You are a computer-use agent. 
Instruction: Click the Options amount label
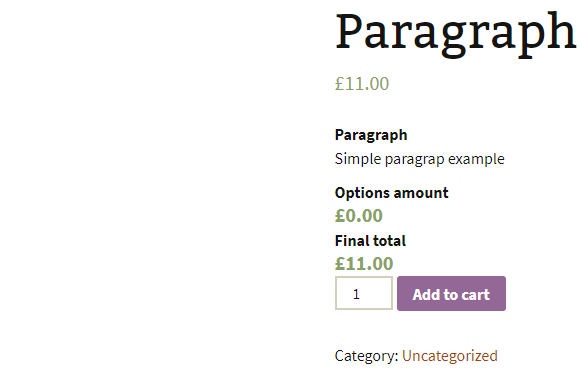(391, 193)
